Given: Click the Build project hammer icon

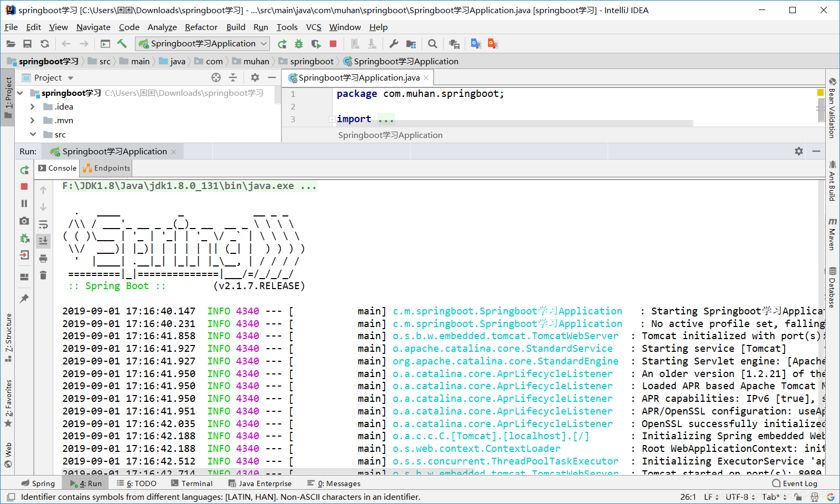Looking at the screenshot, I should [x=122, y=44].
